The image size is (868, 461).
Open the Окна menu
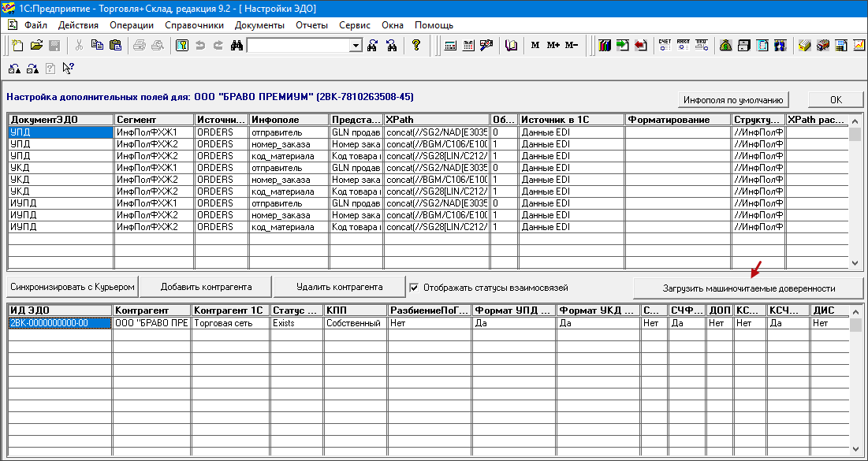click(393, 25)
